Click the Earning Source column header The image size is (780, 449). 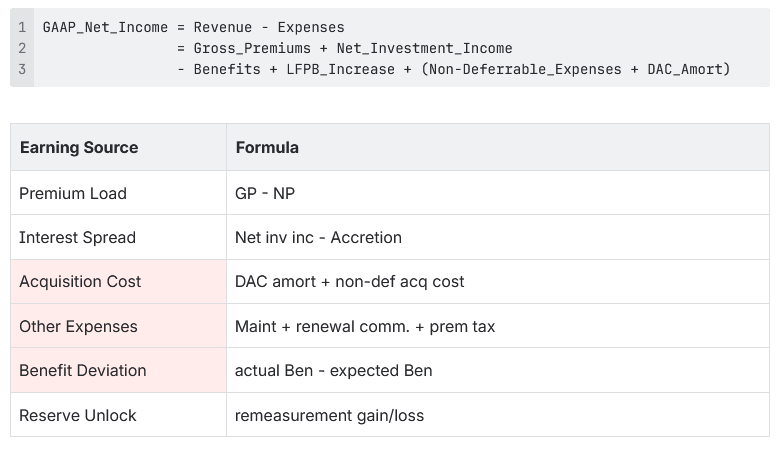point(79,148)
